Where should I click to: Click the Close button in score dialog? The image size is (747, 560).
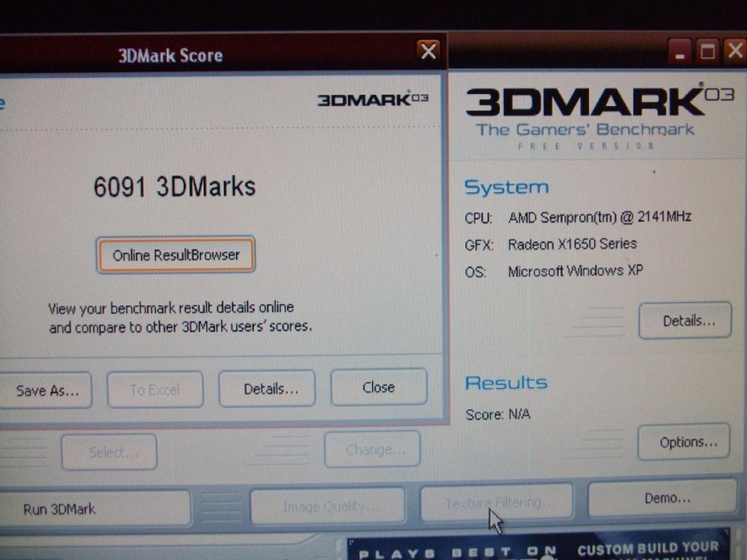click(379, 387)
